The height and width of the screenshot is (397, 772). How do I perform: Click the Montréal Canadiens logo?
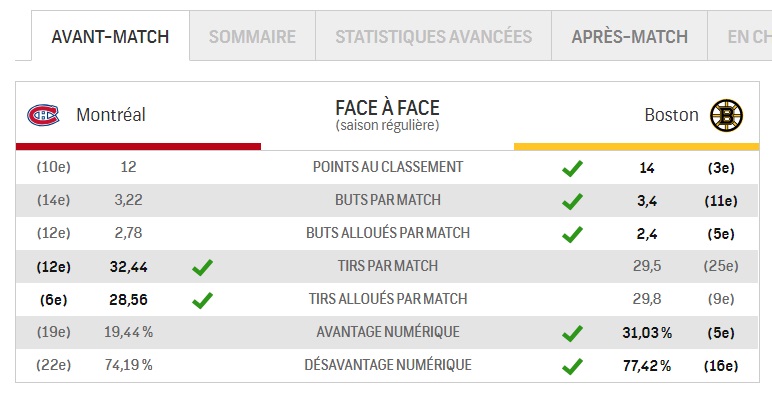tap(43, 115)
